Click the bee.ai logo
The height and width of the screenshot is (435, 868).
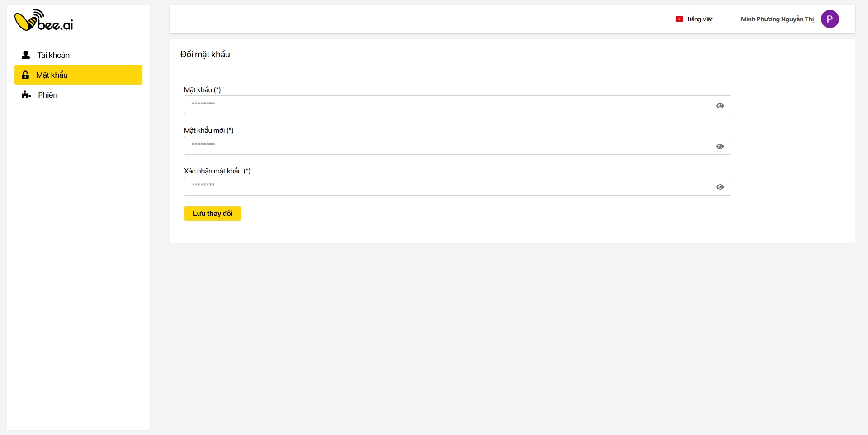[x=44, y=20]
